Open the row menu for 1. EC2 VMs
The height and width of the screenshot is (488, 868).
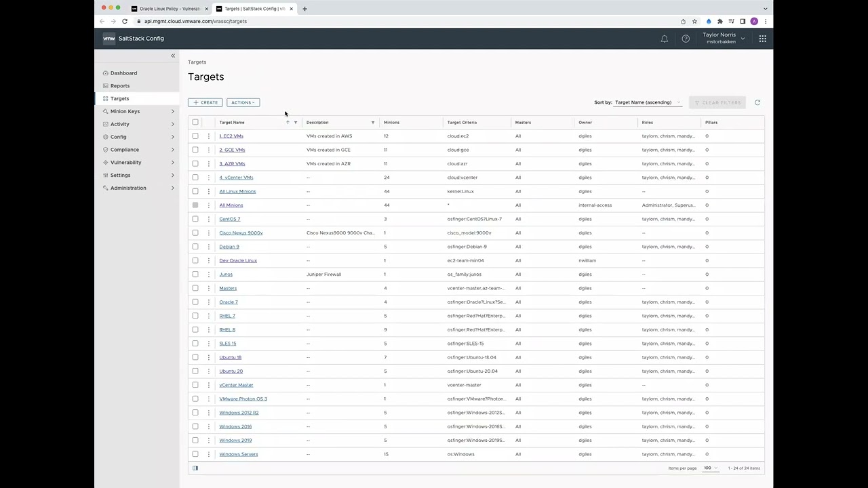[x=209, y=136]
